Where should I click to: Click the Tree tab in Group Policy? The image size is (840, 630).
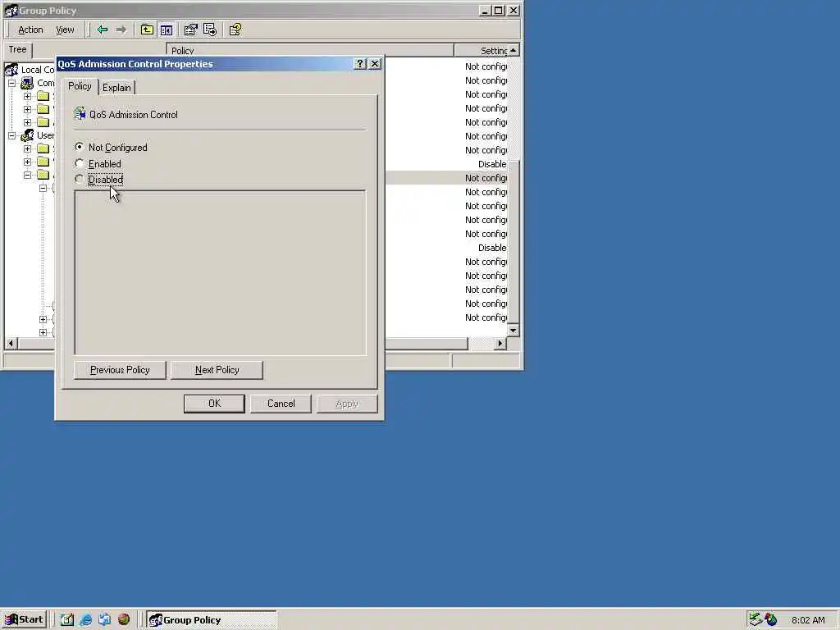pyautogui.click(x=17, y=49)
